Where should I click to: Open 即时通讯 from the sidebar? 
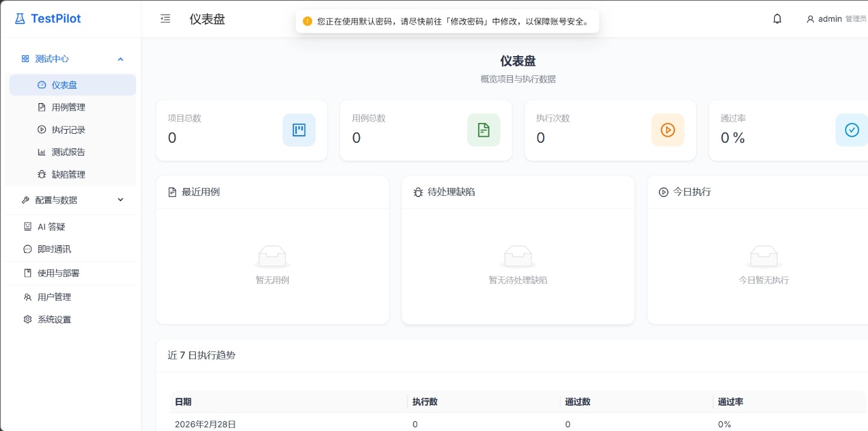[x=71, y=249]
